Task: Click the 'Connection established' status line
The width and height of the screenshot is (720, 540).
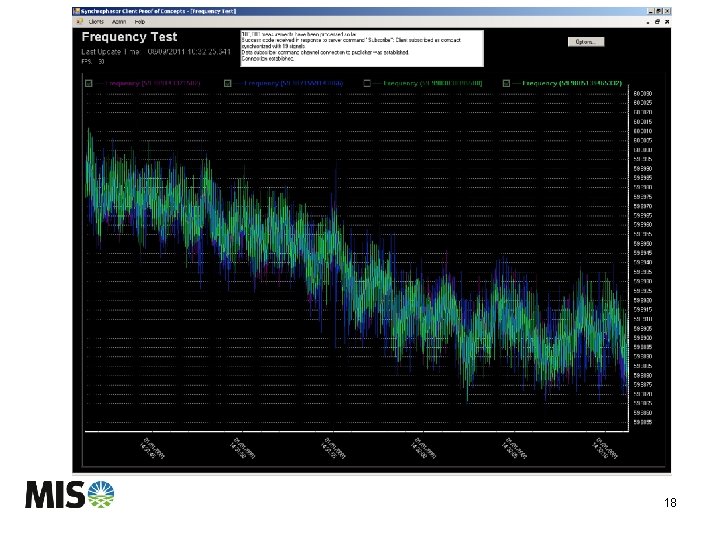Action: tap(268, 59)
